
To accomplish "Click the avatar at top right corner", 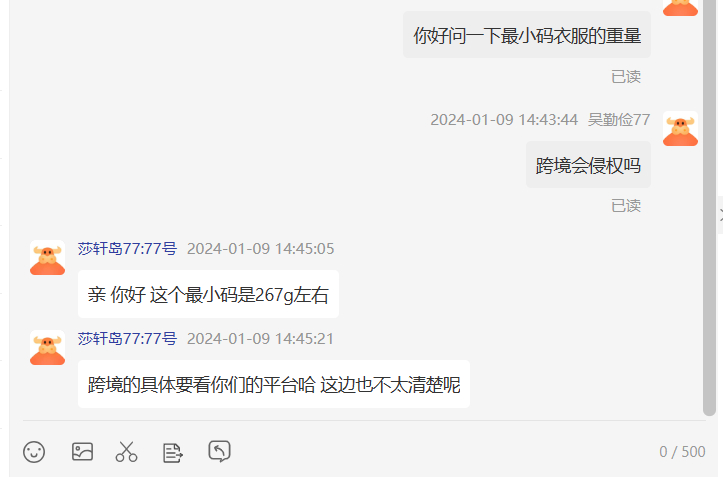I will [x=680, y=8].
